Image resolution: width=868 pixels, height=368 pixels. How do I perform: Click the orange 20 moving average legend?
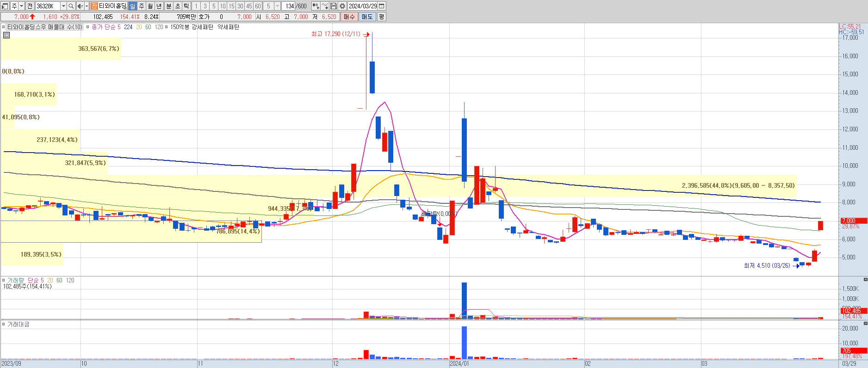pyautogui.click(x=139, y=27)
